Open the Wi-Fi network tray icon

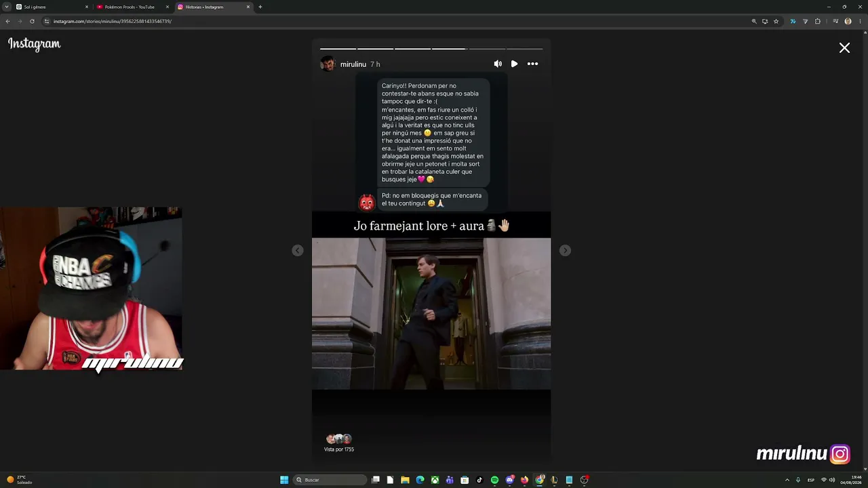coord(824,480)
